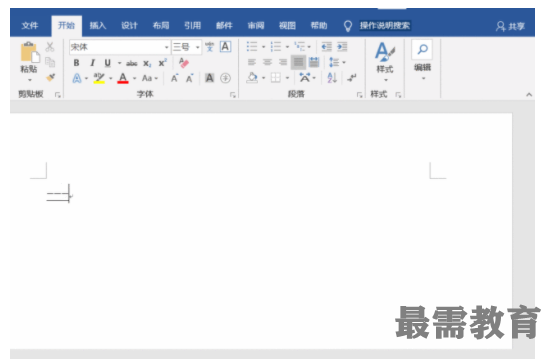Expand the Paste options arrow
This screenshot has width=547, height=362.
[30, 80]
